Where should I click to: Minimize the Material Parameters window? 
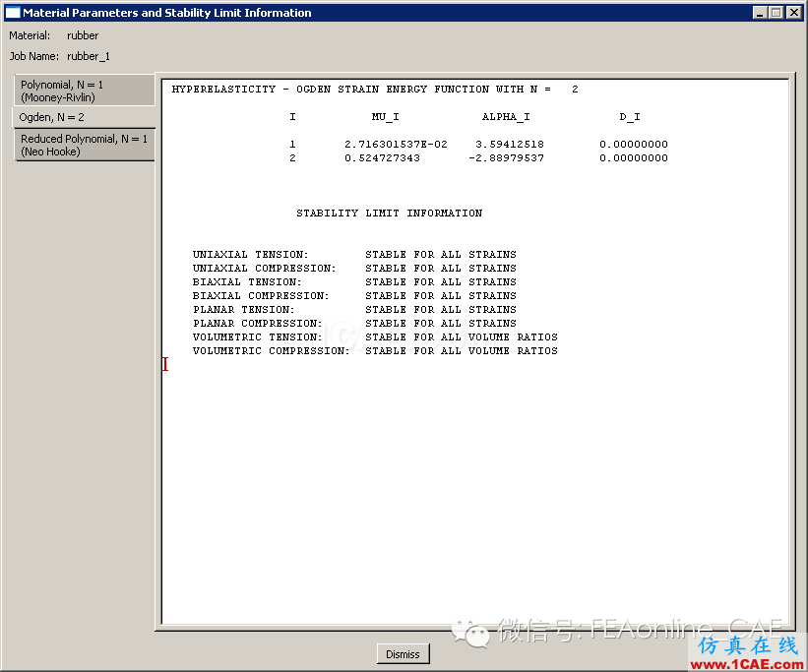(x=760, y=13)
